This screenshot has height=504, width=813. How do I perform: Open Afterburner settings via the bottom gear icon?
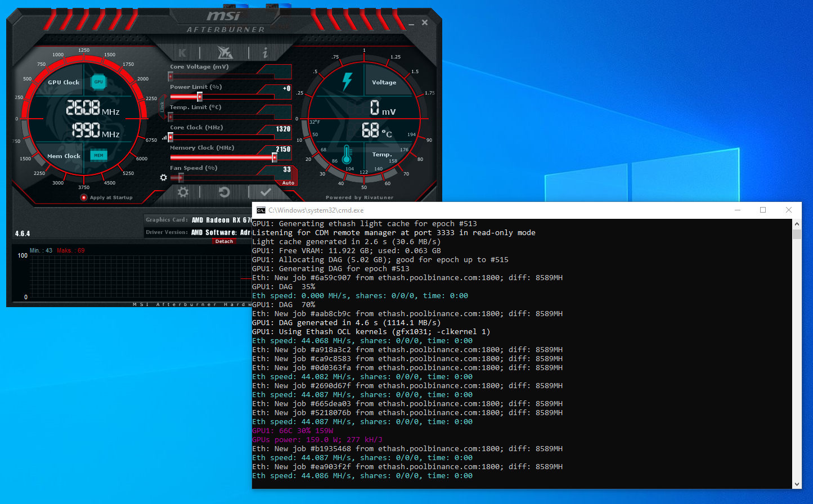[x=183, y=192]
